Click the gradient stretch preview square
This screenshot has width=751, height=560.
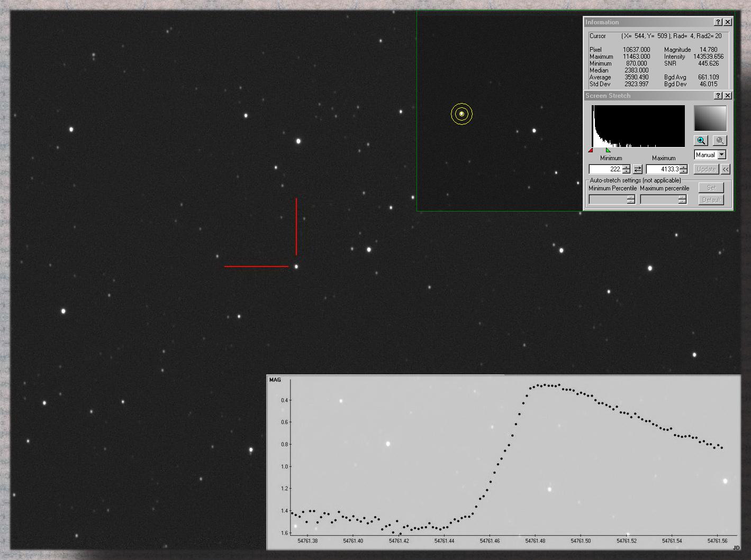(710, 118)
